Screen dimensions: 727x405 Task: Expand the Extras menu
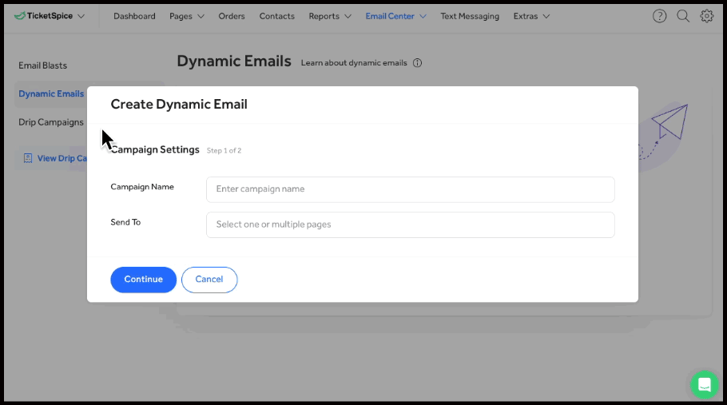point(531,16)
